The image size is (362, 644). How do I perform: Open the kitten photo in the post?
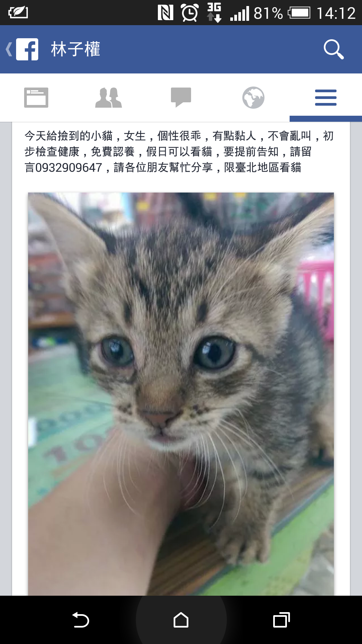(181, 394)
